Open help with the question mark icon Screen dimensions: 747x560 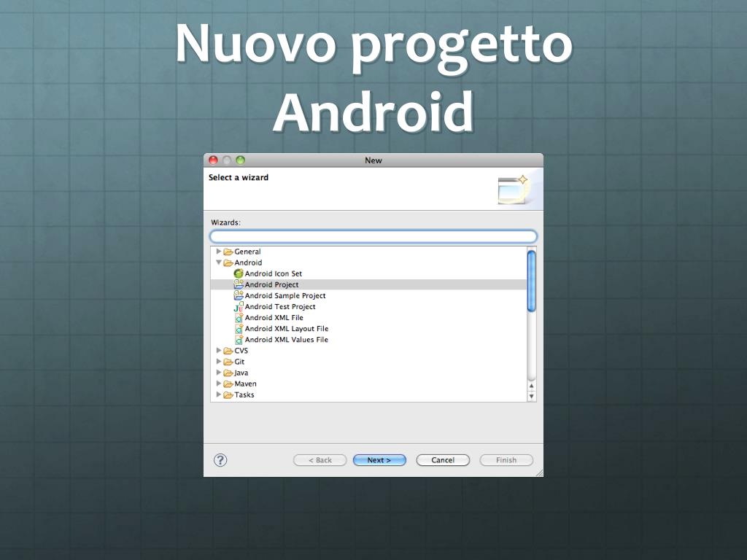220,460
